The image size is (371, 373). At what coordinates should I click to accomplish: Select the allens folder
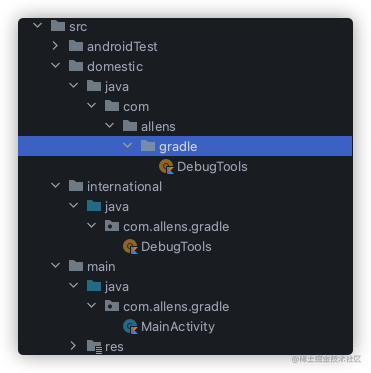[x=158, y=127]
